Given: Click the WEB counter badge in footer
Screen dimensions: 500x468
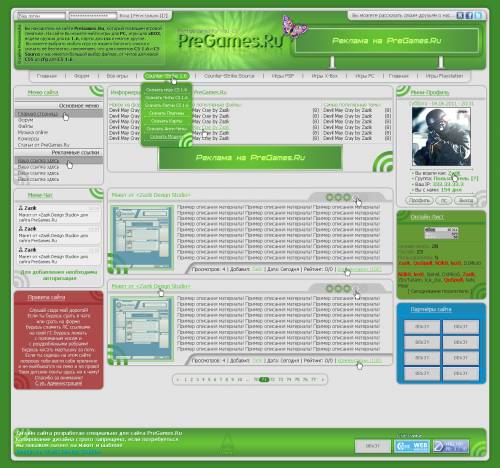Looking at the screenshot, I should coord(412,446).
